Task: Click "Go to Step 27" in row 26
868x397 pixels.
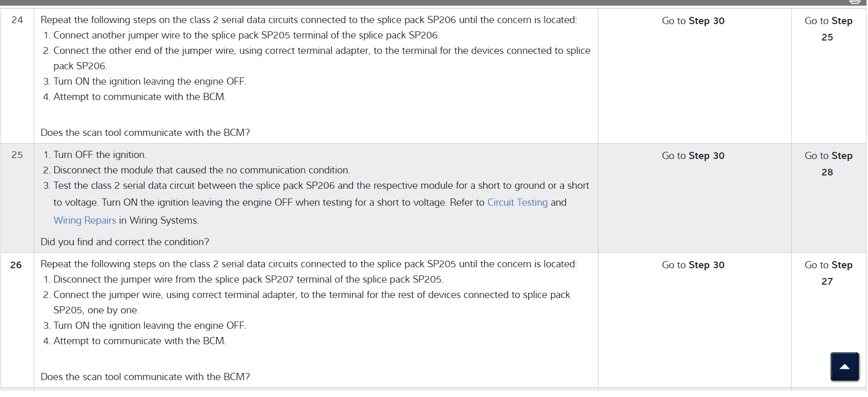Action: click(828, 273)
